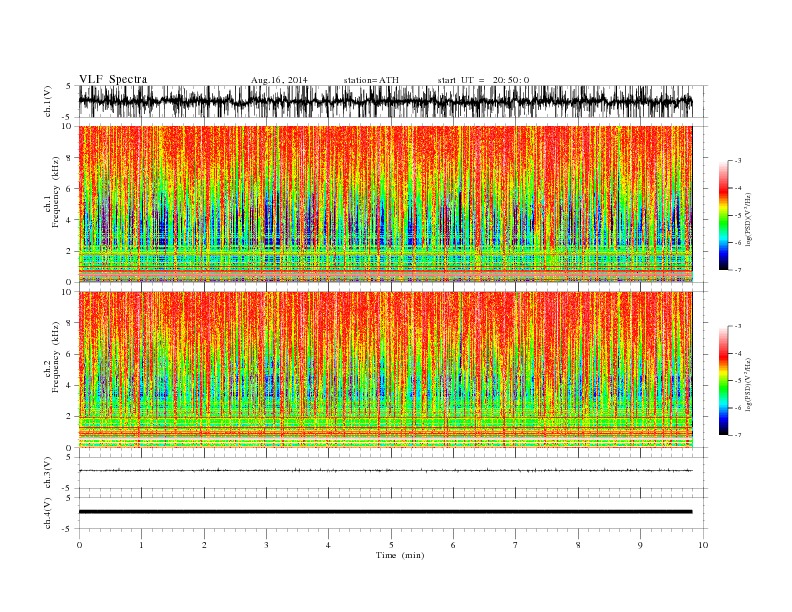Viewport: 792px width, 612px height.
Task: Select the "start UT = 20:50:0" text
Action: [x=483, y=80]
